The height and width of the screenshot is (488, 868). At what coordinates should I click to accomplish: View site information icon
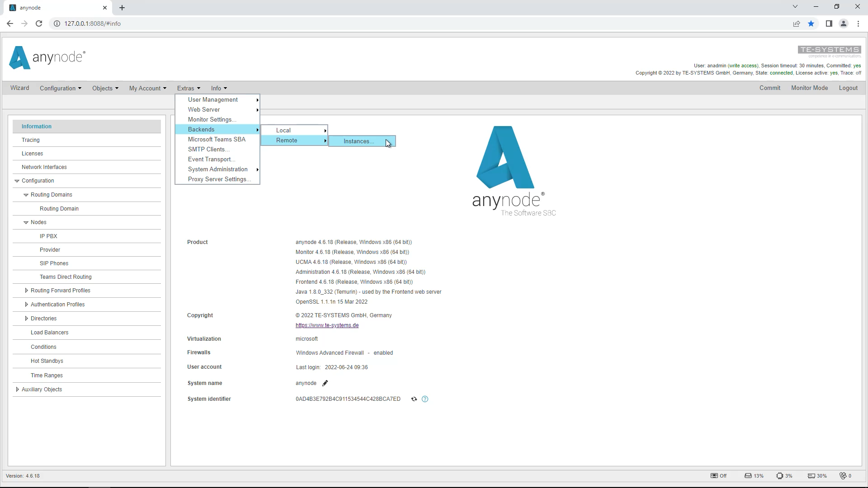[x=57, y=23]
